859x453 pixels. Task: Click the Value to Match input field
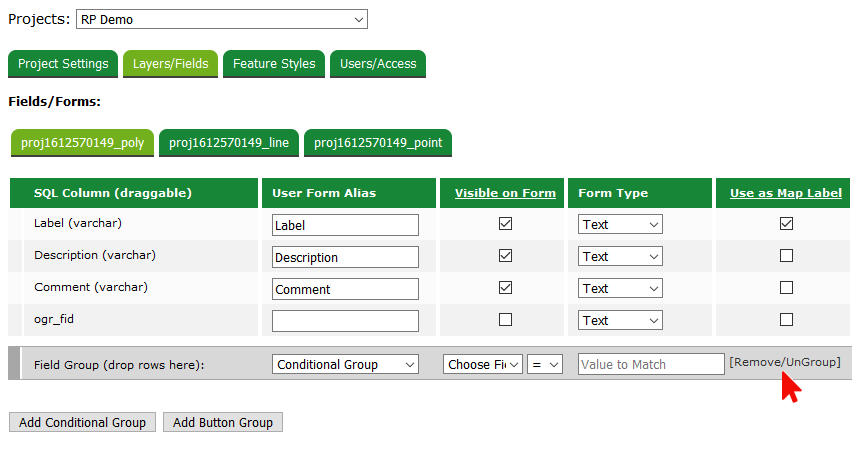pos(651,365)
